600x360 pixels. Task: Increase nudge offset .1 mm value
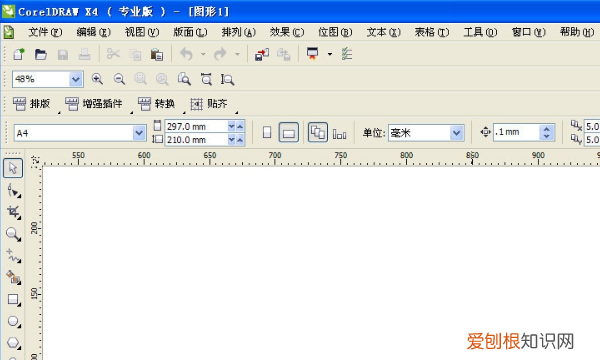[547, 129]
